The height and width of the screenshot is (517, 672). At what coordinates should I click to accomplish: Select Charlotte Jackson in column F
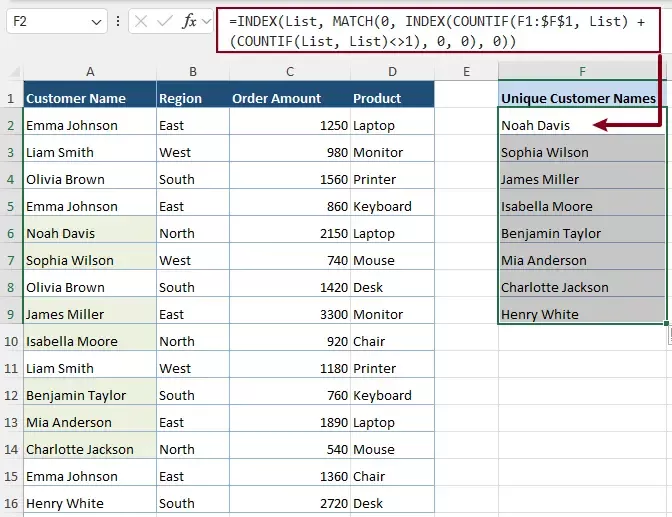pos(582,283)
